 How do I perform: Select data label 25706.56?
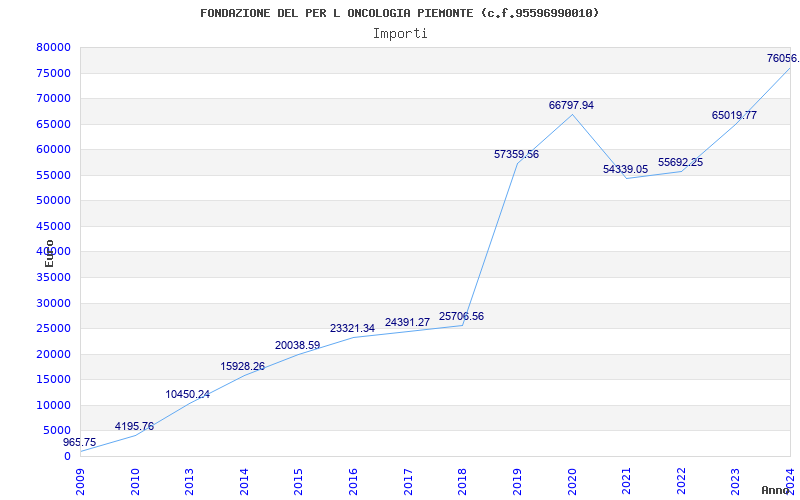coord(461,316)
